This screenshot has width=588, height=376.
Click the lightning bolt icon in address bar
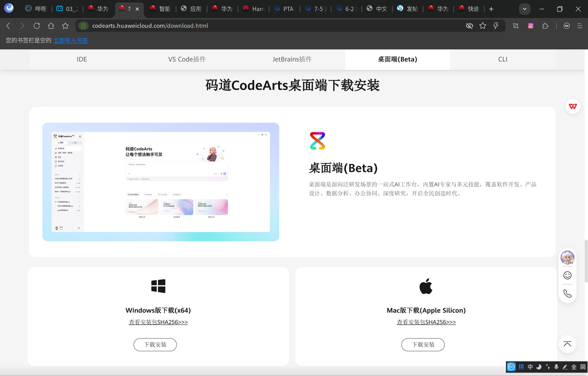496,26
